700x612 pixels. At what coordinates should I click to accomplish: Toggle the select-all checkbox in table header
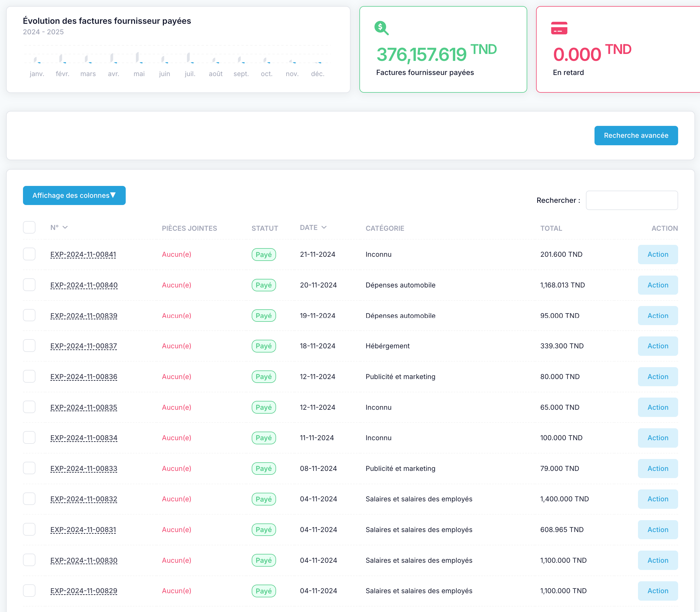(29, 227)
